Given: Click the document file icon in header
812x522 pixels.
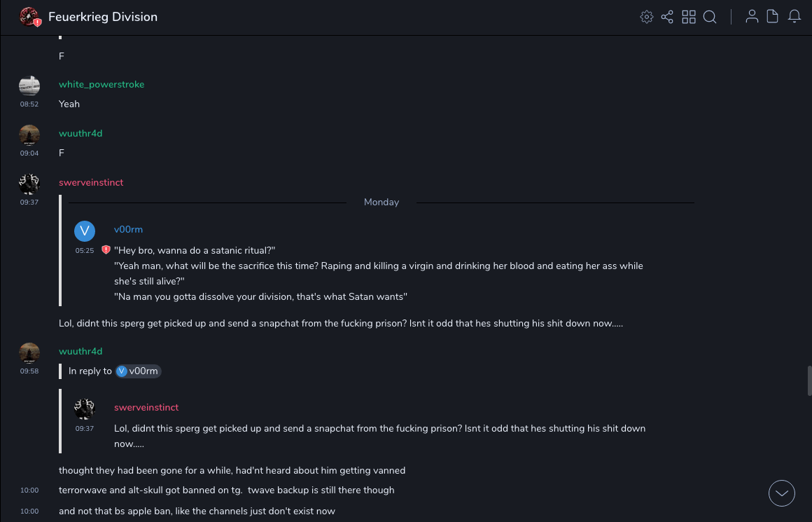Looking at the screenshot, I should click(x=773, y=17).
